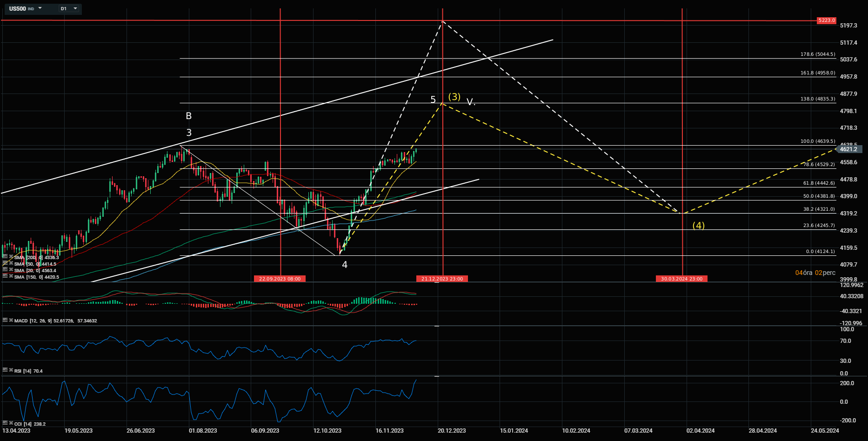Open settings icon for SMA 150 indicator
The height and width of the screenshot is (441, 868).
(5, 276)
